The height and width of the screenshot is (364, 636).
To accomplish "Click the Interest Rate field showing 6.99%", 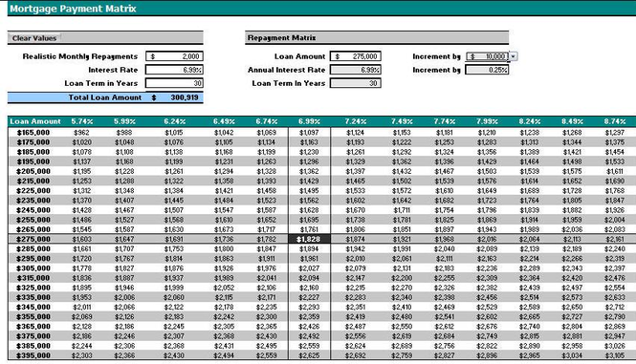I will [x=174, y=70].
